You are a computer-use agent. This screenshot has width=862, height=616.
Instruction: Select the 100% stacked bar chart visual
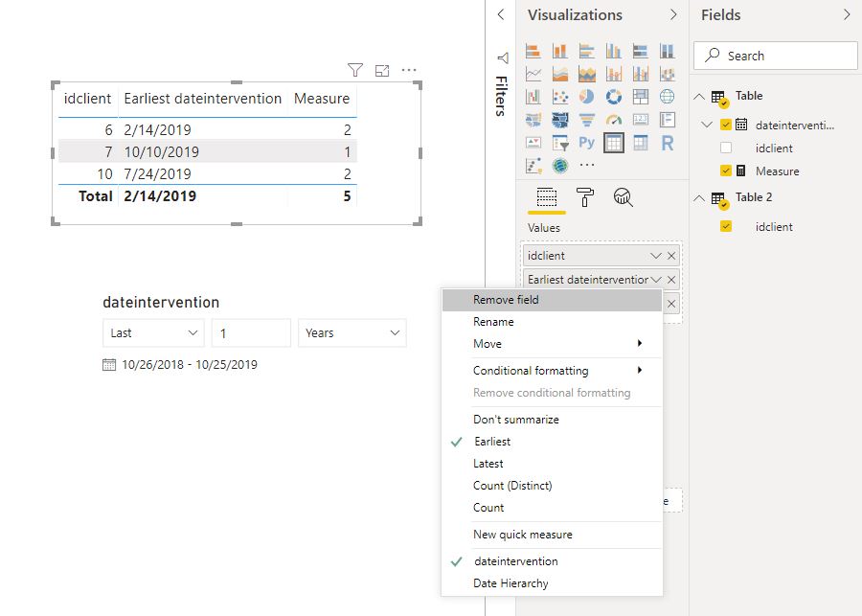[641, 51]
